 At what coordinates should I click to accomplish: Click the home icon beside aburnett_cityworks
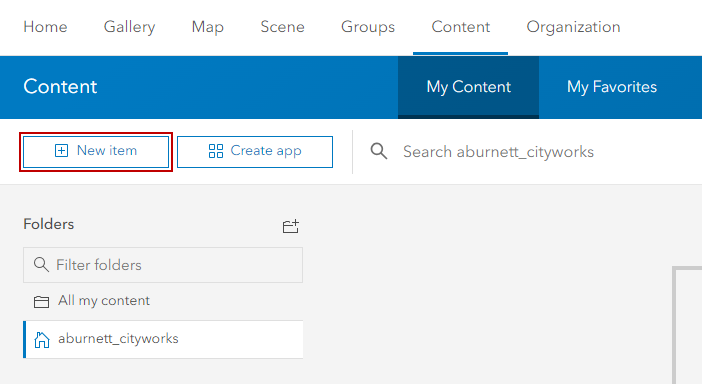[x=42, y=340]
